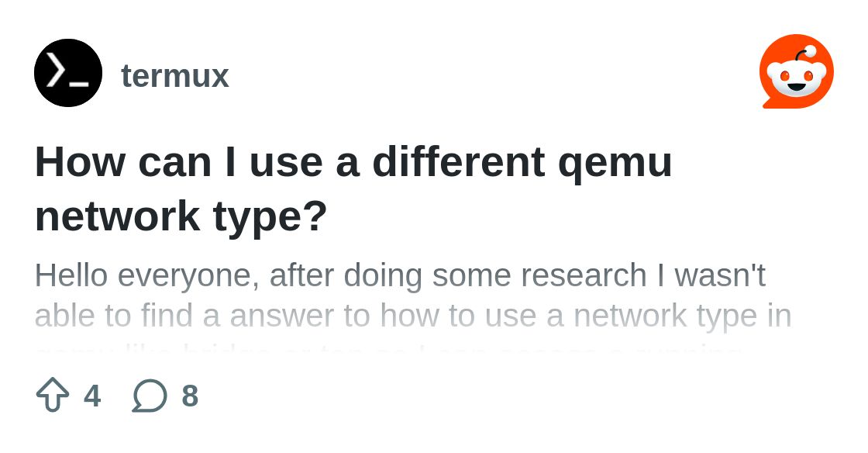The height and width of the screenshot is (453, 868).
Task: Upvote the post with the arrow icon
Action: (53, 396)
